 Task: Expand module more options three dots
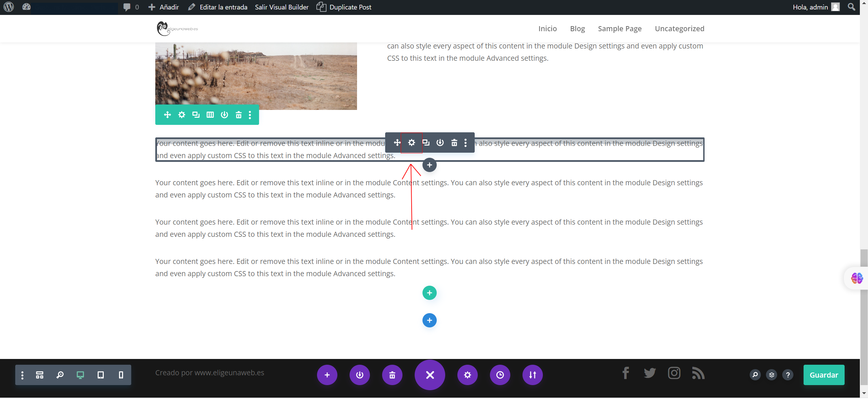point(466,143)
